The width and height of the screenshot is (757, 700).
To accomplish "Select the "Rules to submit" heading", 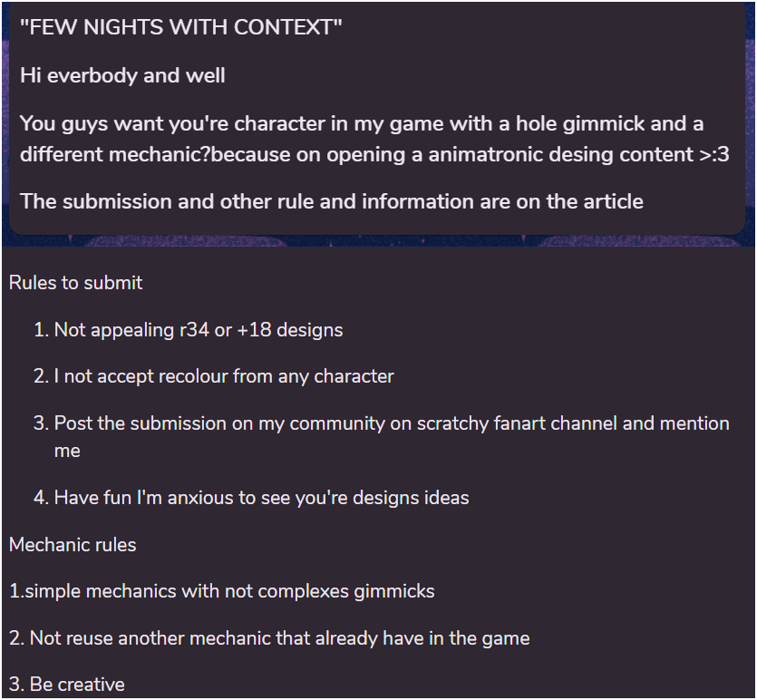I will (75, 283).
